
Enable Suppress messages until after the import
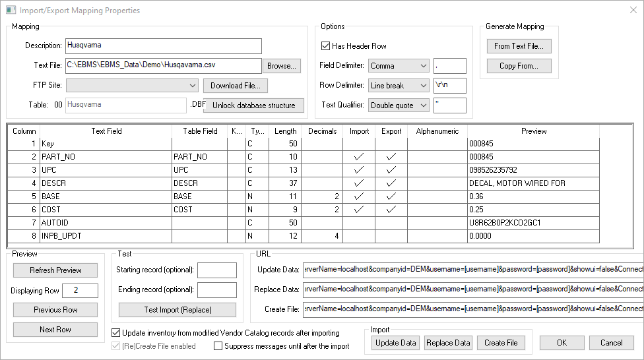pyautogui.click(x=218, y=345)
